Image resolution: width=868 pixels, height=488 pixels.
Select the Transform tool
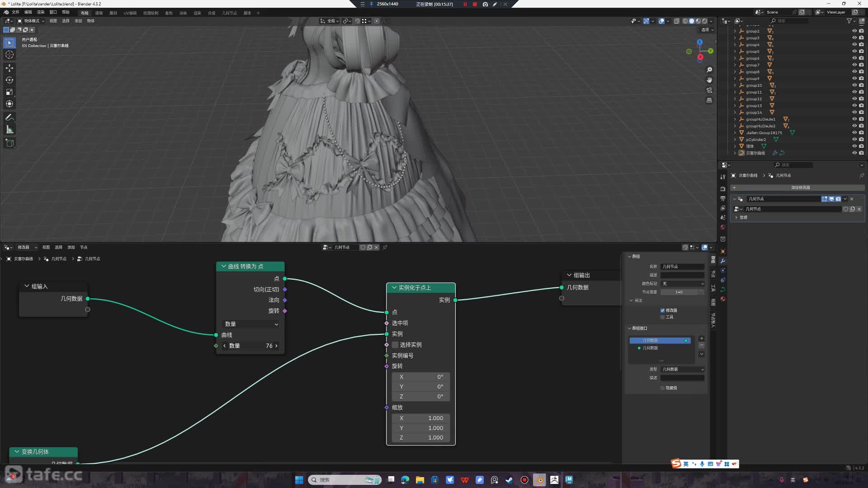tap(9, 104)
